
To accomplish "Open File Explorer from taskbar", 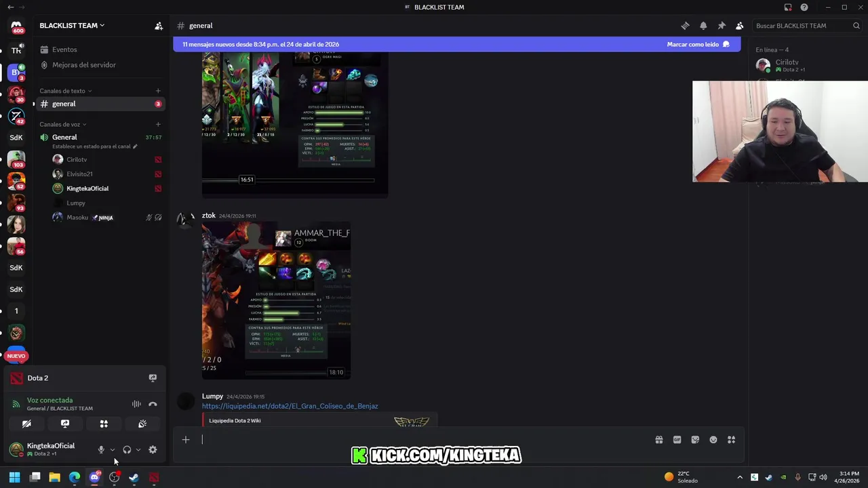I will (54, 477).
